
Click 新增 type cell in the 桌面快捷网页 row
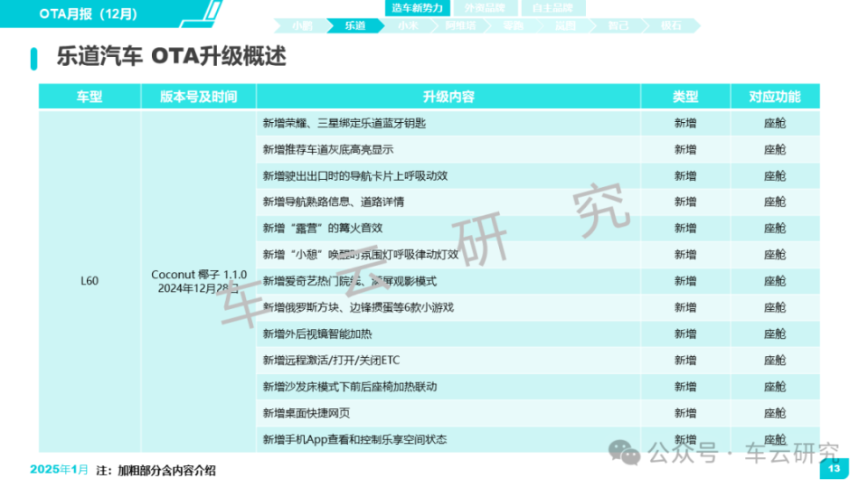(x=685, y=413)
